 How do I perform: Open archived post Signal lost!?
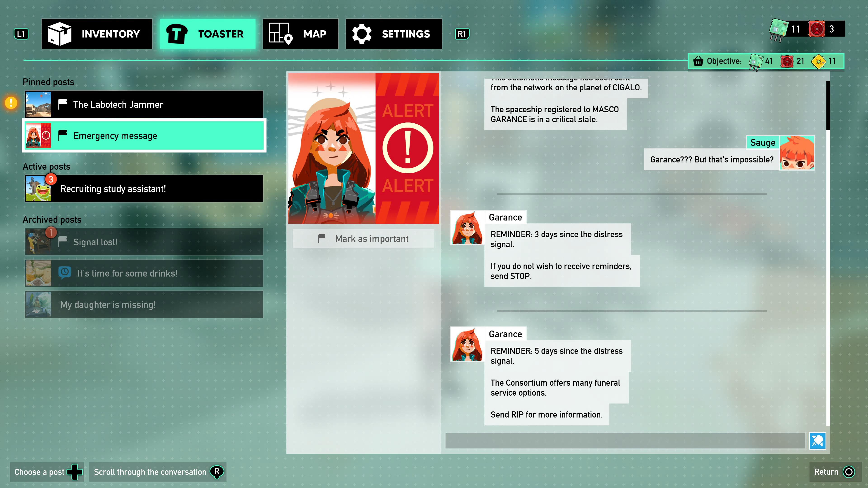tap(144, 242)
